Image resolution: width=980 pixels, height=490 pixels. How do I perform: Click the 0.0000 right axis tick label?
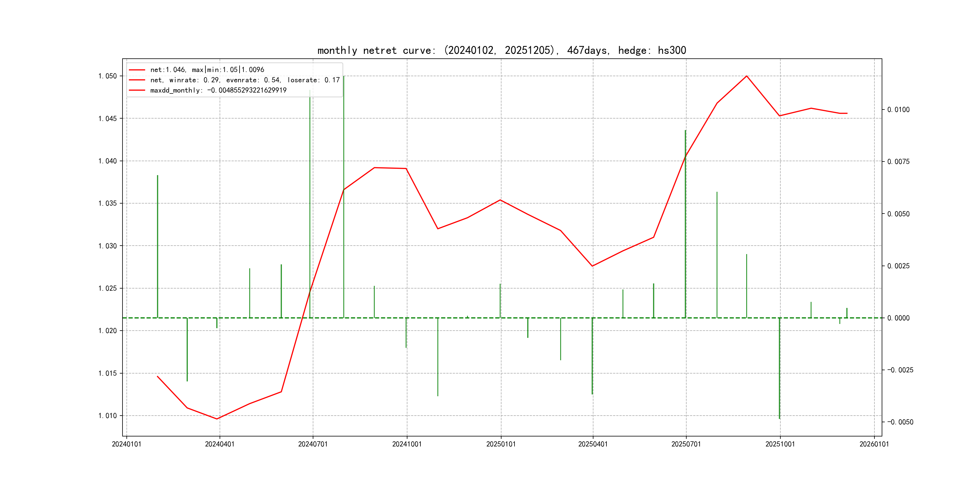click(x=898, y=318)
